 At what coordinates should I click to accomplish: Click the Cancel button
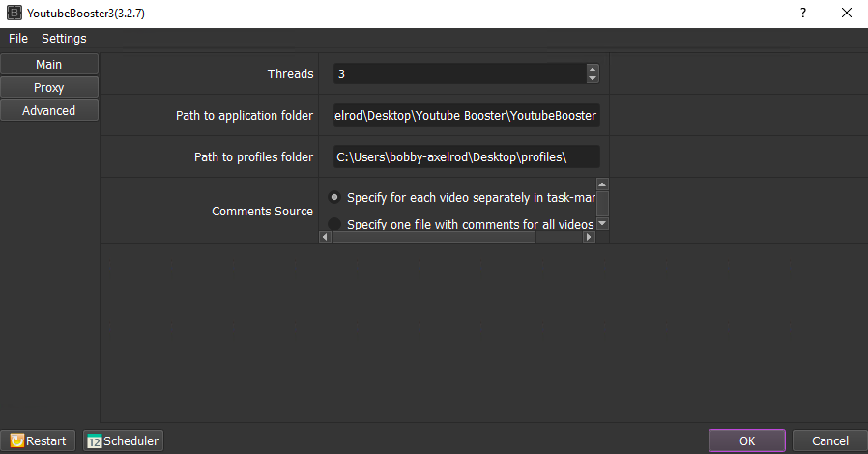click(829, 440)
